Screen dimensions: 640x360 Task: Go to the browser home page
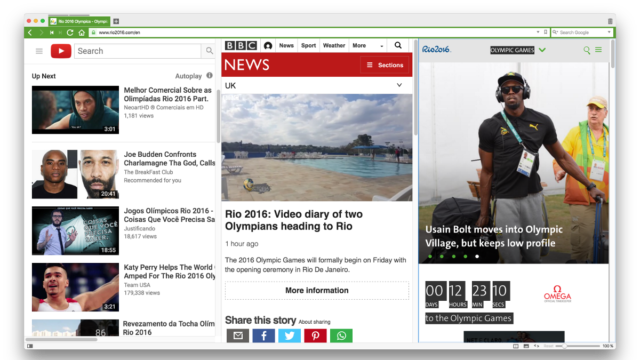point(82,32)
